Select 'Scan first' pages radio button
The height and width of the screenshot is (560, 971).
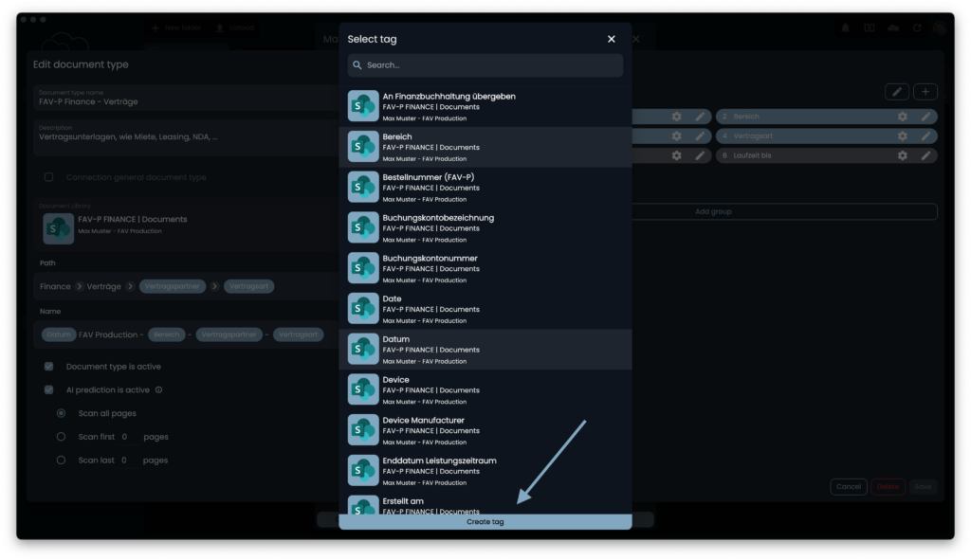click(x=61, y=437)
